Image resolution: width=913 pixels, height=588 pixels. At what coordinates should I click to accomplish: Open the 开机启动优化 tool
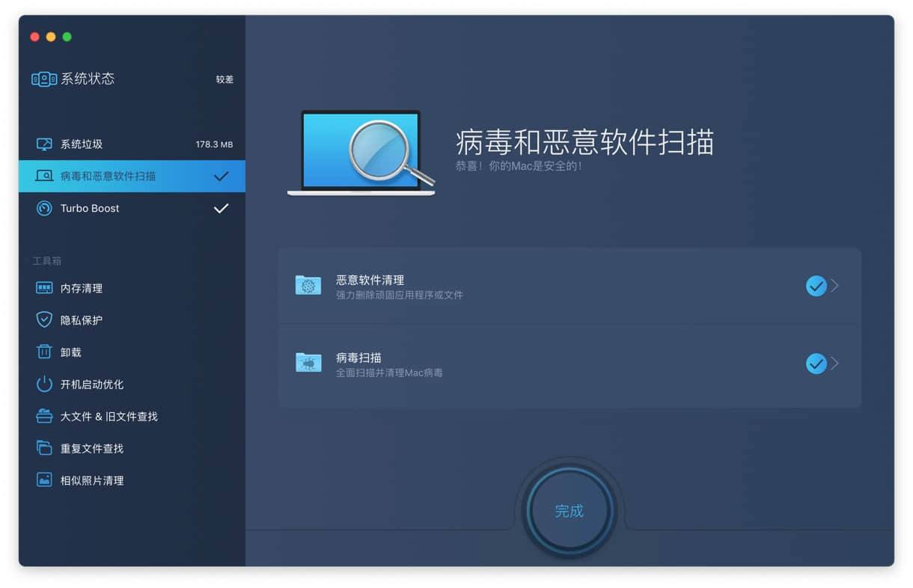pos(132,385)
